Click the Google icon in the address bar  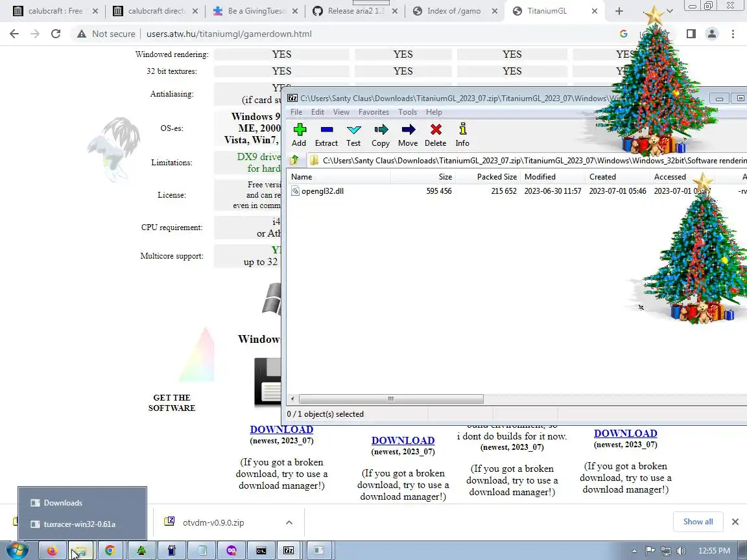click(x=623, y=34)
